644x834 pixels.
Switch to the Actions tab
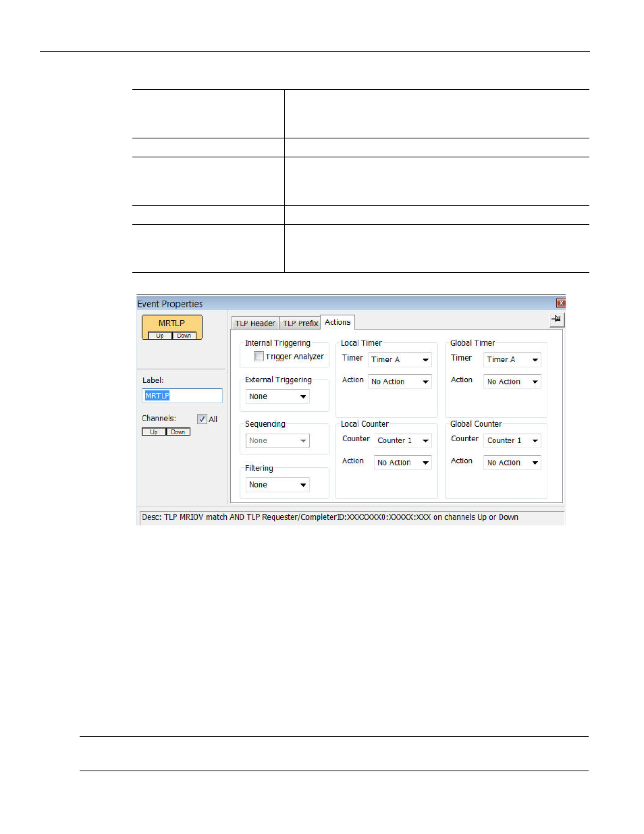tap(338, 322)
